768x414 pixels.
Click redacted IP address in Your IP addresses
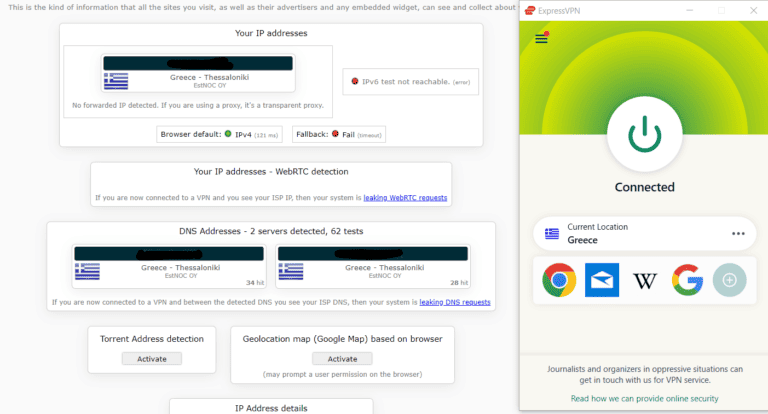(198, 63)
